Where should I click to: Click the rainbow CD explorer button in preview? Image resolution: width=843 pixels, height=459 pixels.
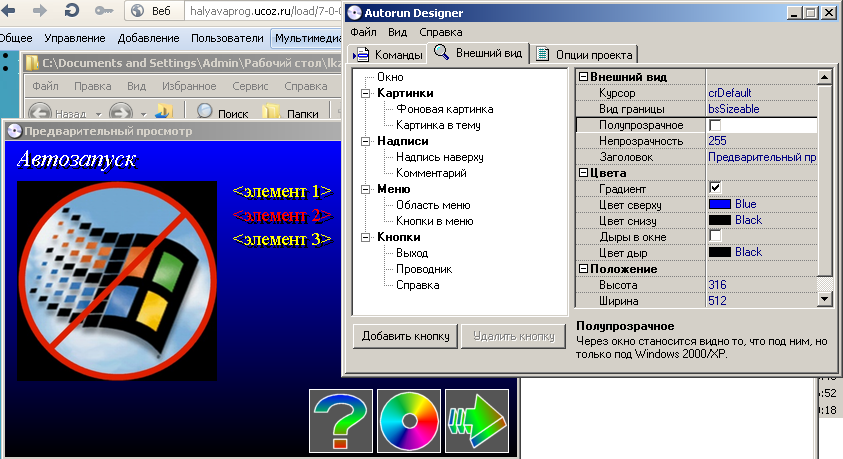coord(409,421)
